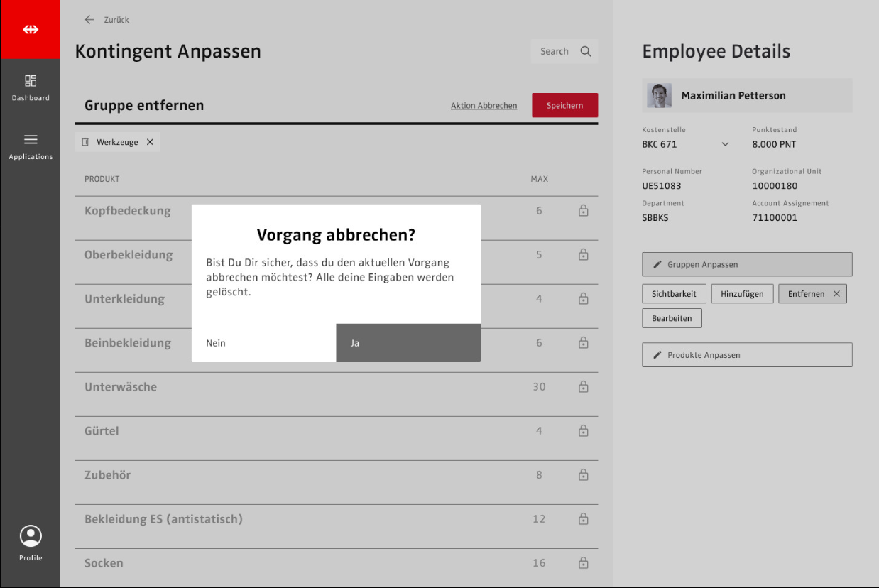Expand the Kostenstelle BKC 671 dropdown

(725, 144)
